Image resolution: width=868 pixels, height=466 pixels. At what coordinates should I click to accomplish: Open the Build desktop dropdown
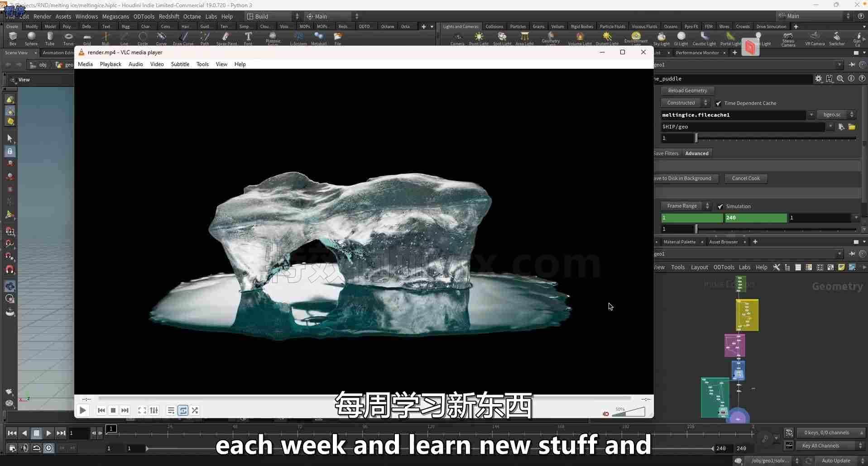[x=272, y=16]
